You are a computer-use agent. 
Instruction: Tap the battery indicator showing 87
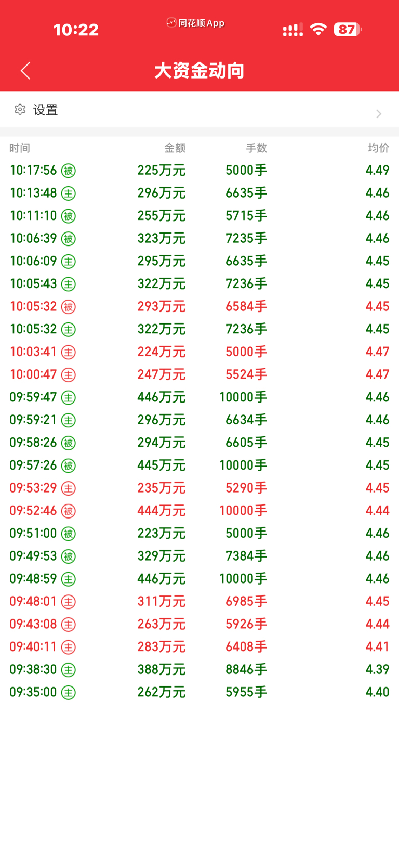click(347, 29)
